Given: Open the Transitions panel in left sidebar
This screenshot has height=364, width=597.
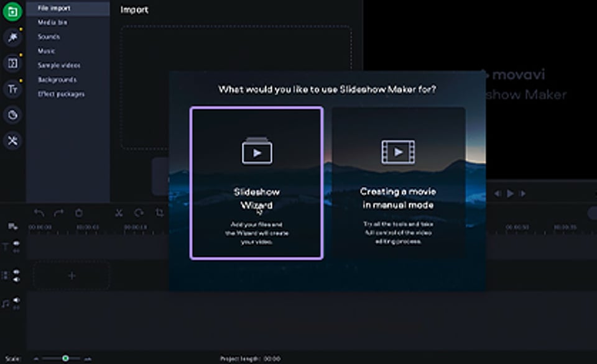Looking at the screenshot, I should pos(12,63).
